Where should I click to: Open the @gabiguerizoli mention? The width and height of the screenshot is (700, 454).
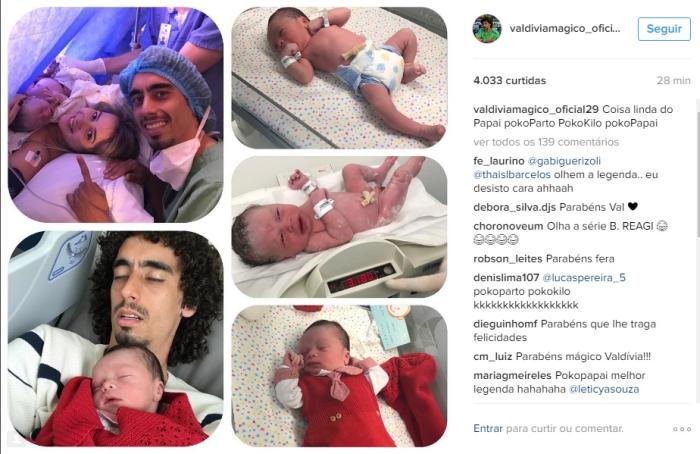(x=564, y=161)
